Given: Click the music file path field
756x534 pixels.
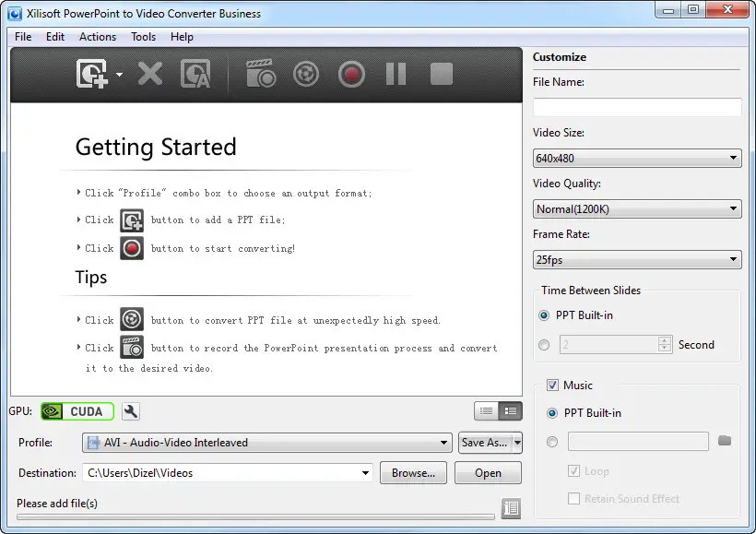Looking at the screenshot, I should (x=638, y=442).
